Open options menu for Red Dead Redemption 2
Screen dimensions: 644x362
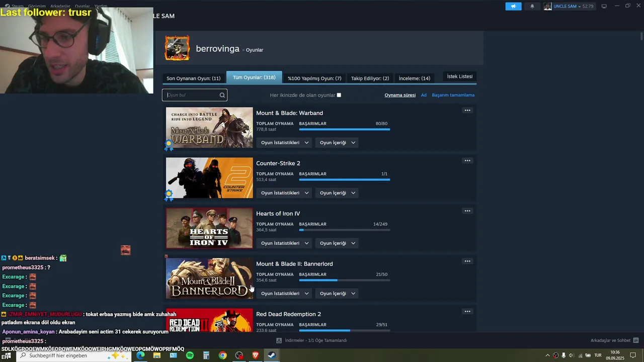click(467, 311)
